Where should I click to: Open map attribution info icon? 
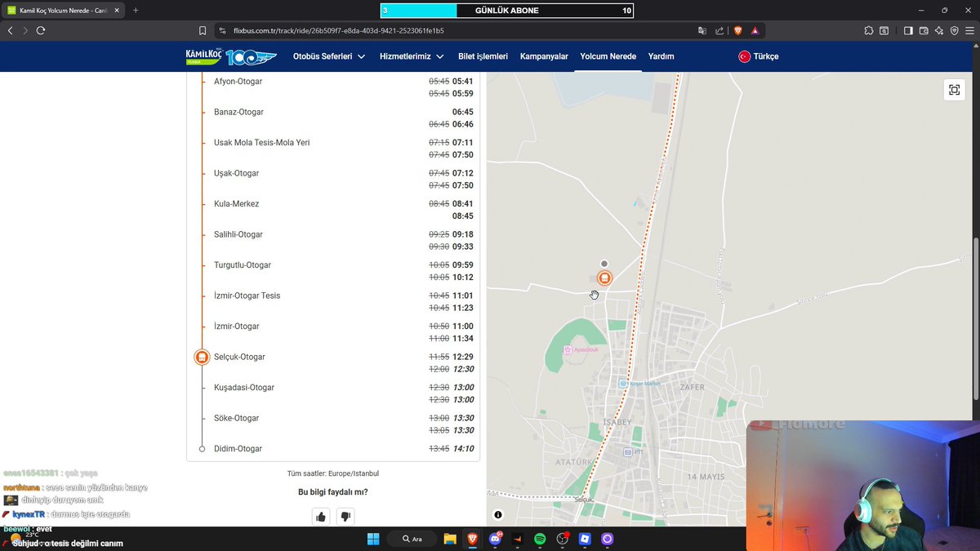[x=498, y=515]
